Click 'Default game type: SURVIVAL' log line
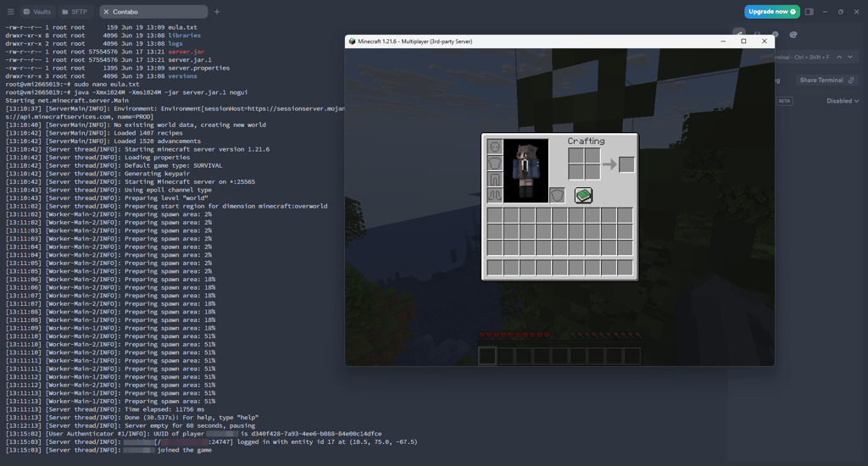Screen dimensions: 868x466 (x=114, y=165)
